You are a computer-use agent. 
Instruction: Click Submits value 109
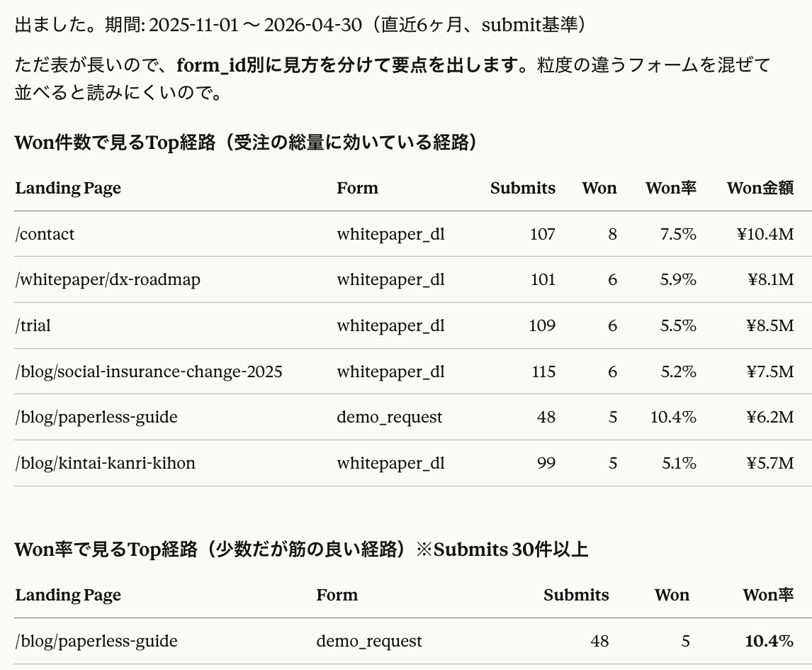[541, 325]
